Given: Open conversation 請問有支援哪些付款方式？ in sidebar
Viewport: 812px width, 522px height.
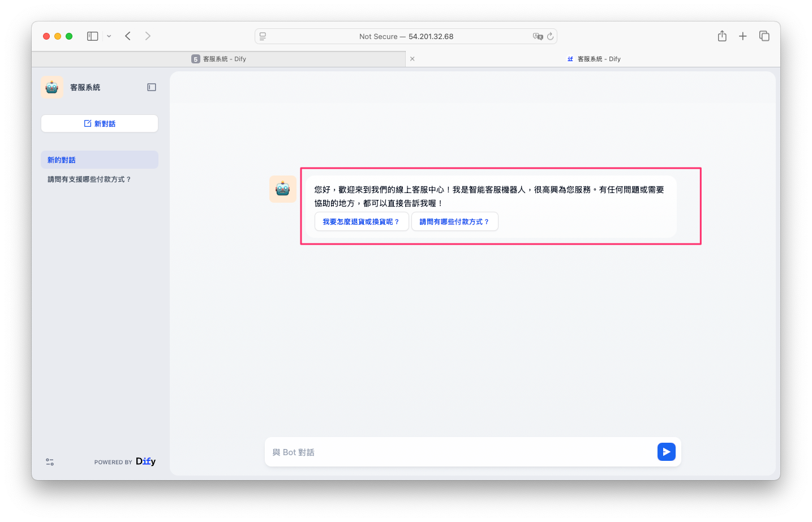Looking at the screenshot, I should click(x=89, y=179).
